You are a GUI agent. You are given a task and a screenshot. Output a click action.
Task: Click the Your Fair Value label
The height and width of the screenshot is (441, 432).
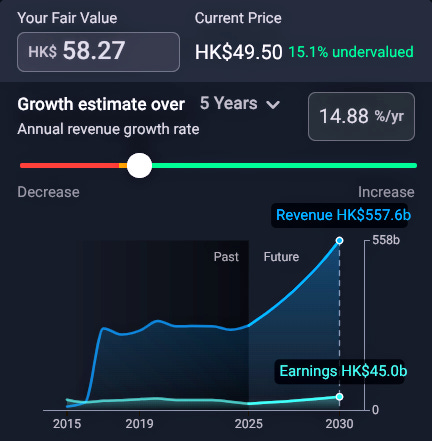tap(67, 18)
